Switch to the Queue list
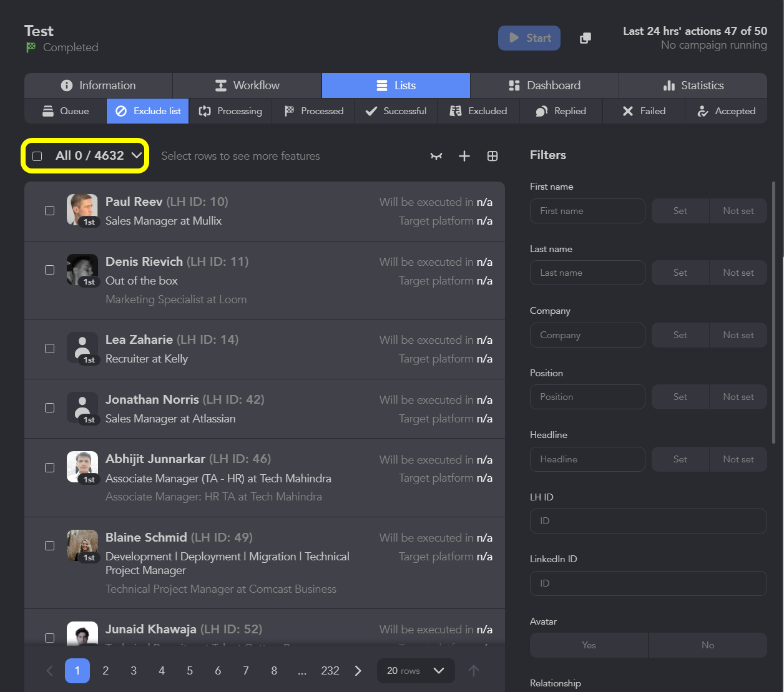This screenshot has height=692, width=784. pos(66,111)
